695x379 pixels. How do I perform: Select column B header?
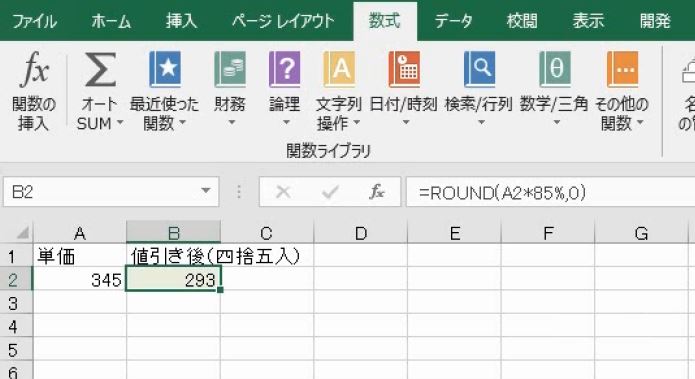[173, 233]
